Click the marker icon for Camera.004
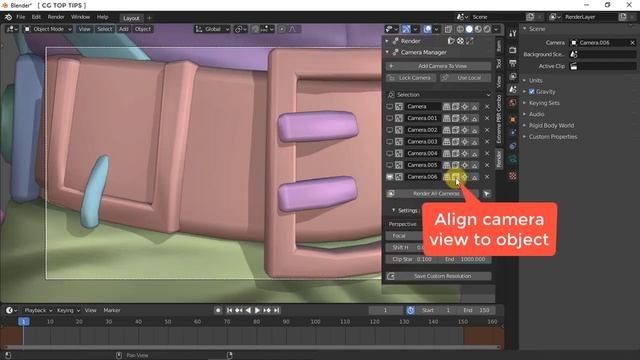The width and height of the screenshot is (640, 360). pyautogui.click(x=474, y=153)
